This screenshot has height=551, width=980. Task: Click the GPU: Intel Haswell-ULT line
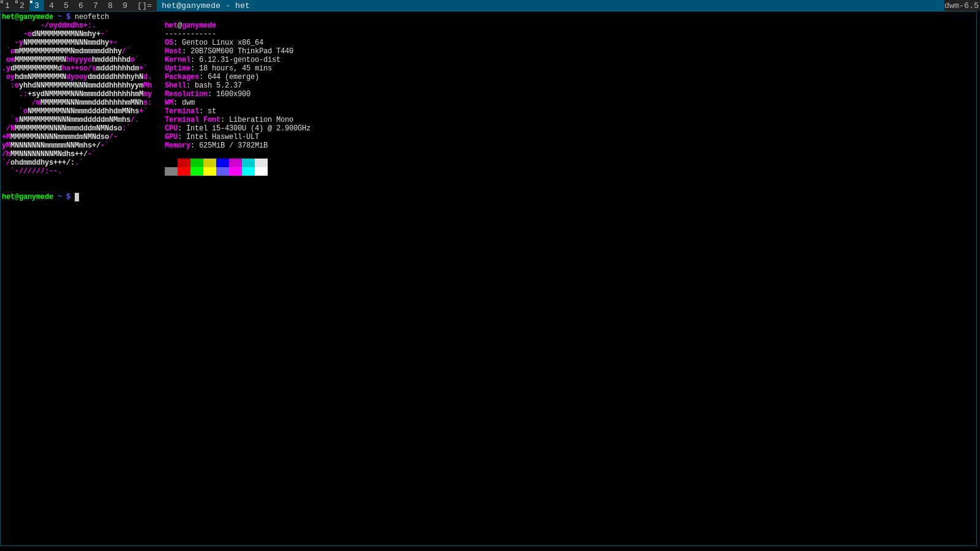[212, 137]
